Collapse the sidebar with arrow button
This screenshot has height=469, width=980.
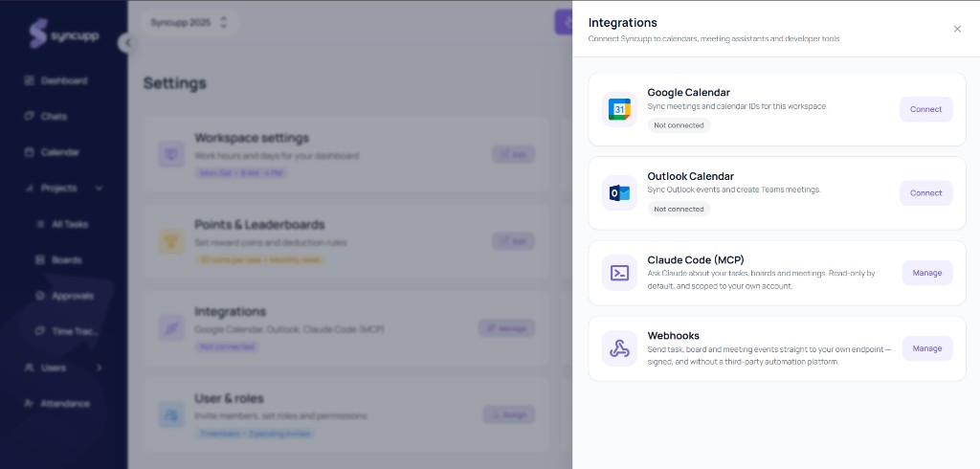[127, 43]
